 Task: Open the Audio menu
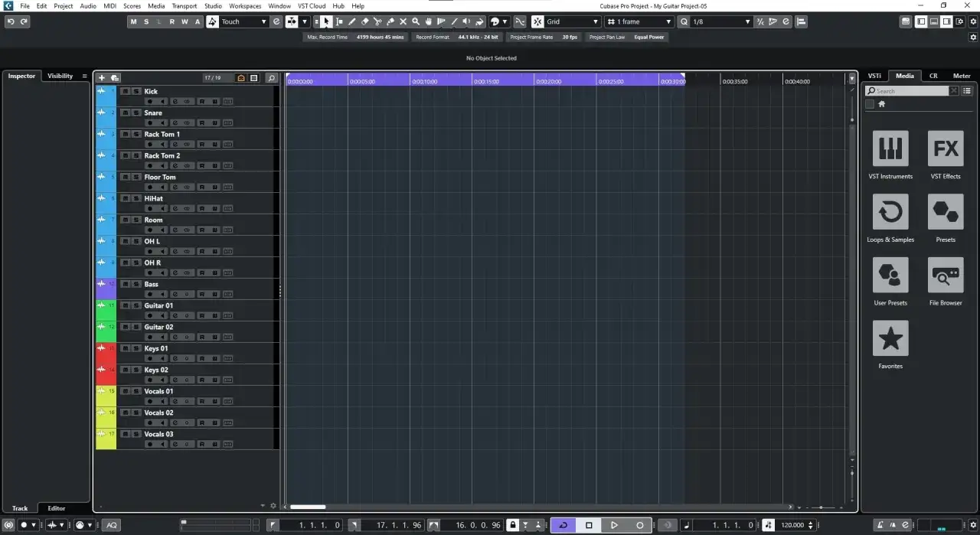point(88,5)
